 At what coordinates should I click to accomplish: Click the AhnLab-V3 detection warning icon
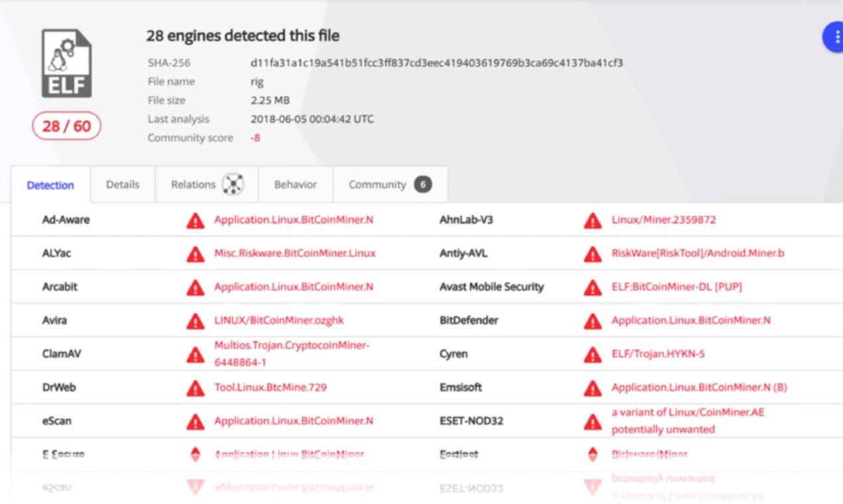point(592,220)
